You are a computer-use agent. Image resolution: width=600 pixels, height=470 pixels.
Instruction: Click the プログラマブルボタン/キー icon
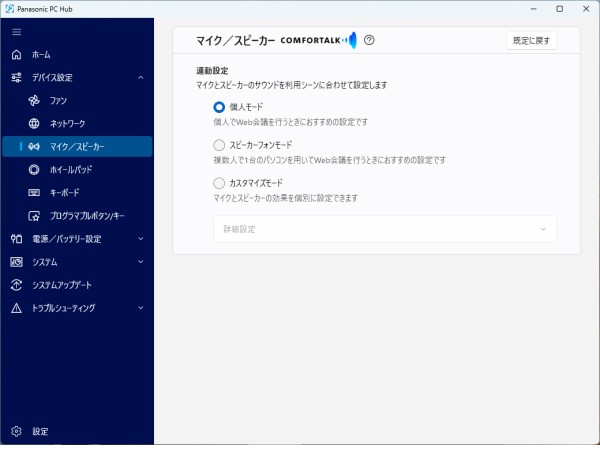[x=34, y=215]
